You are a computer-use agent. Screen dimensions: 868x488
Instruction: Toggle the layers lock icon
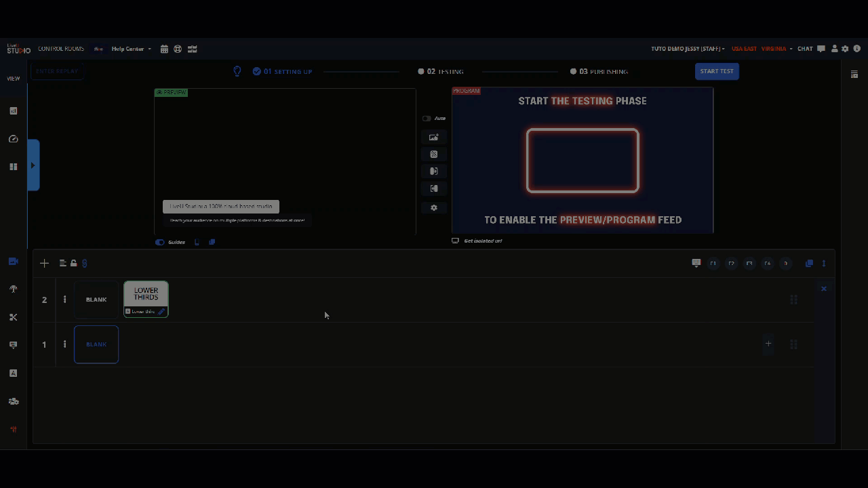[73, 263]
